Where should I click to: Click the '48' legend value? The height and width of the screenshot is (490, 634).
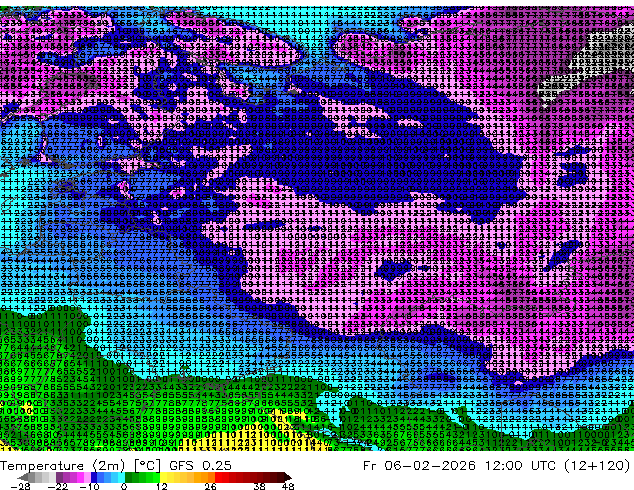tap(288, 486)
